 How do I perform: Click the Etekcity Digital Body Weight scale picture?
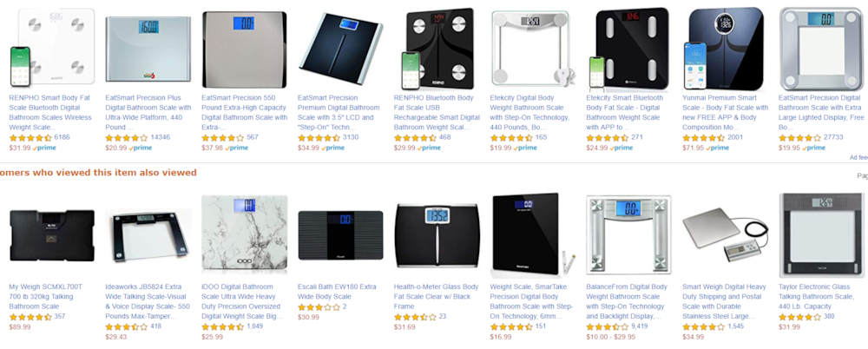coord(534,49)
